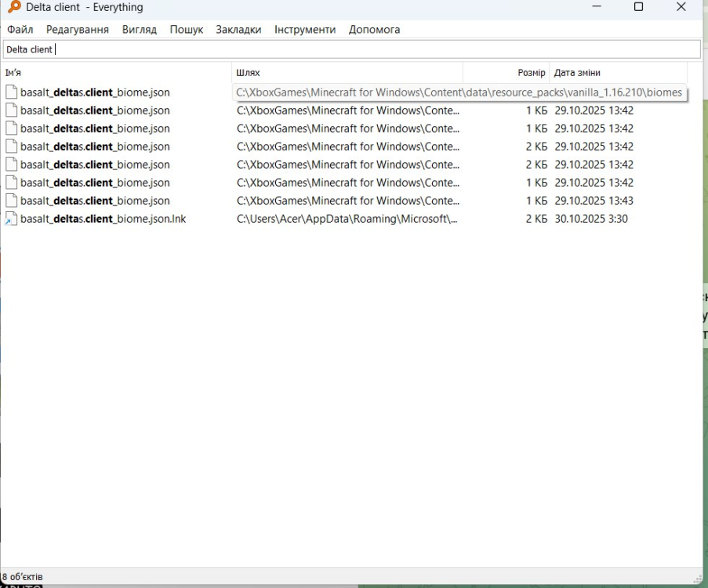Select the shortcut icon of basalt_deltas.client_biome.json.lnk
Image resolution: width=708 pixels, height=588 pixels.
pyautogui.click(x=11, y=219)
